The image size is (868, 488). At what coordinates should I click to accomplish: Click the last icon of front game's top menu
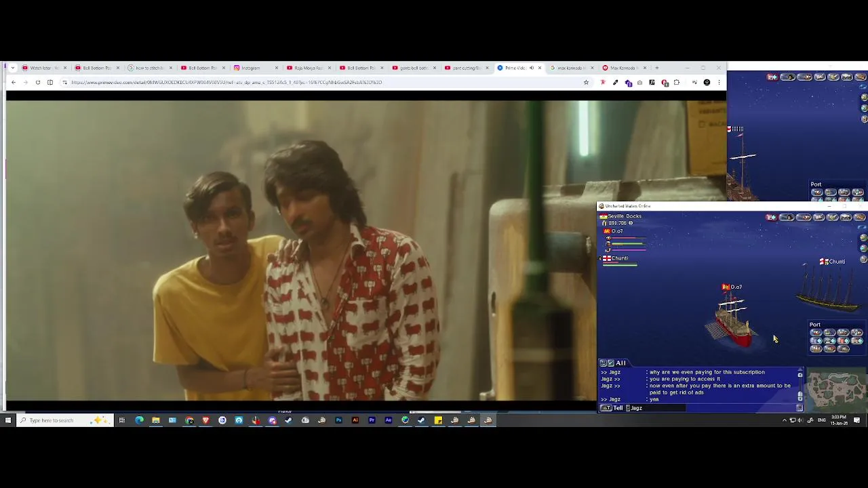click(x=861, y=218)
